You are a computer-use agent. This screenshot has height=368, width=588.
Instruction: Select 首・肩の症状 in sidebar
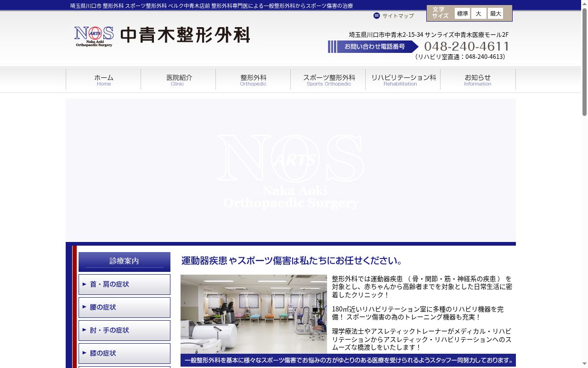coord(124,285)
